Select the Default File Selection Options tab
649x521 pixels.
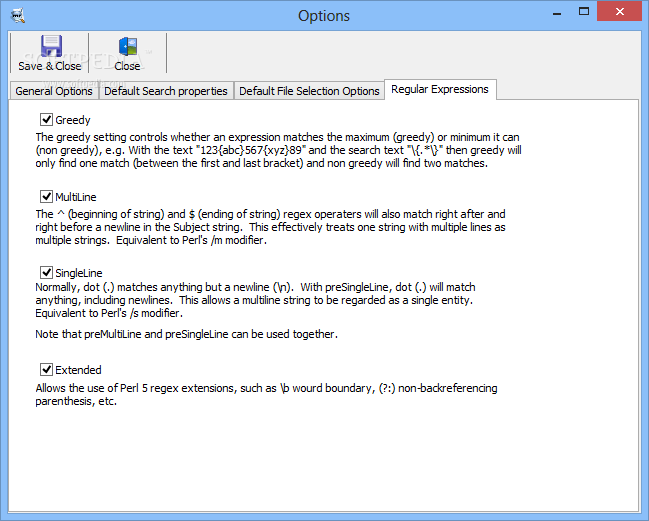click(x=309, y=91)
